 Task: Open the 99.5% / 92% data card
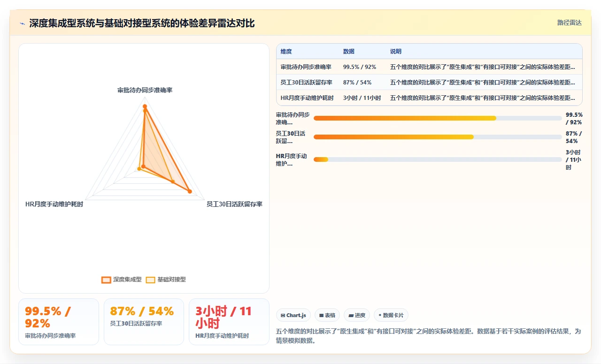coord(59,322)
